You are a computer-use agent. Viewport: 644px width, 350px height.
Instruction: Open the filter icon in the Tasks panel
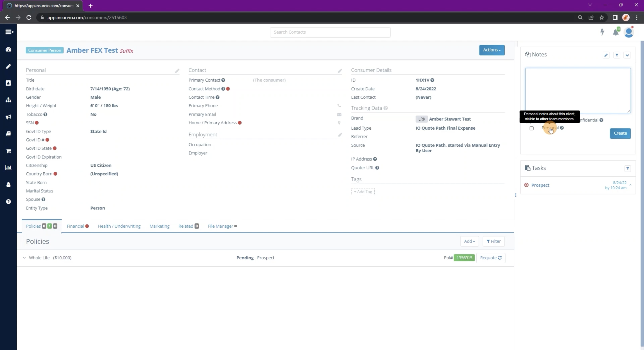pos(628,168)
